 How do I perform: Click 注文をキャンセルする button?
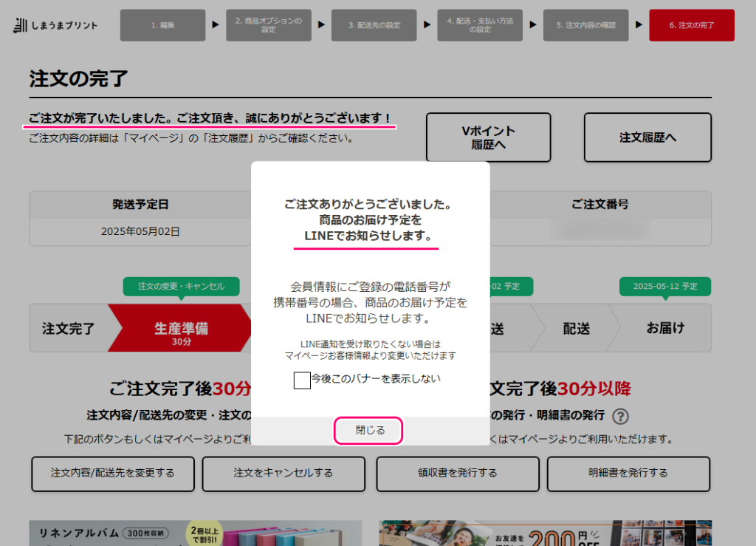283,474
